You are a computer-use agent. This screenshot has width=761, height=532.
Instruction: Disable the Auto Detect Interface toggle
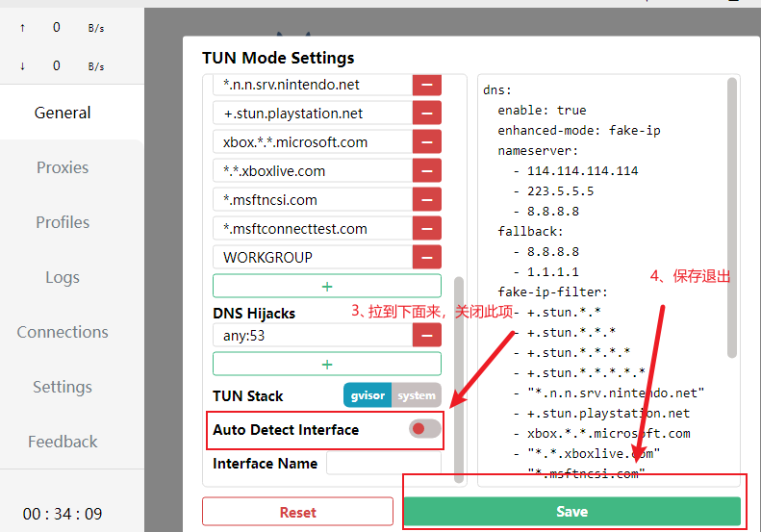pos(424,429)
